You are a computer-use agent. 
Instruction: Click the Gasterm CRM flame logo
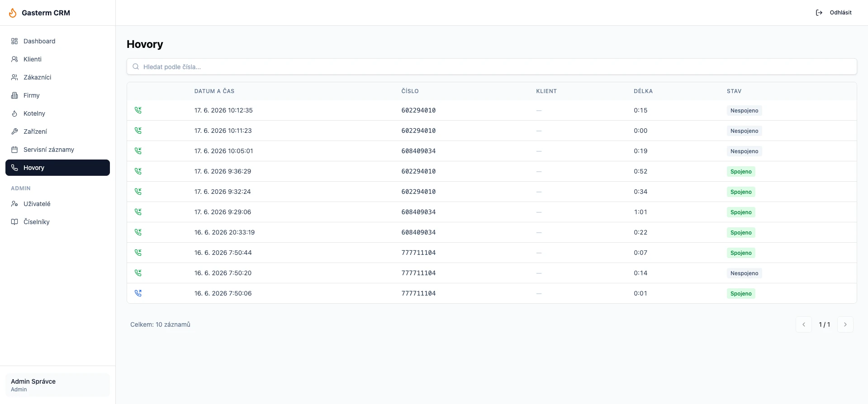click(x=13, y=13)
